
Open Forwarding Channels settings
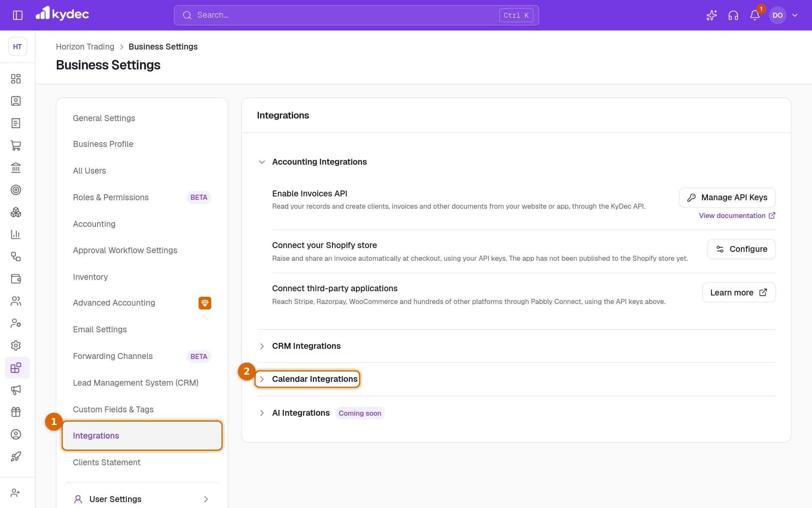pyautogui.click(x=142, y=356)
